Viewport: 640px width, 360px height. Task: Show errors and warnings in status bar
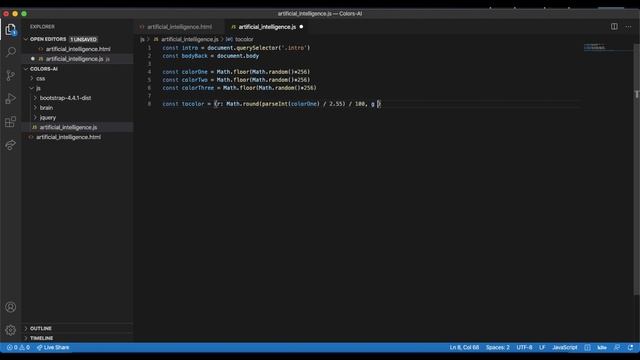coord(18,347)
